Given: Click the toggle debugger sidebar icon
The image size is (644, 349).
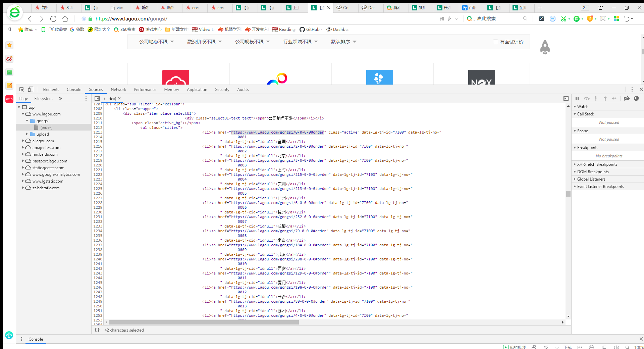Looking at the screenshot, I should 566,98.
